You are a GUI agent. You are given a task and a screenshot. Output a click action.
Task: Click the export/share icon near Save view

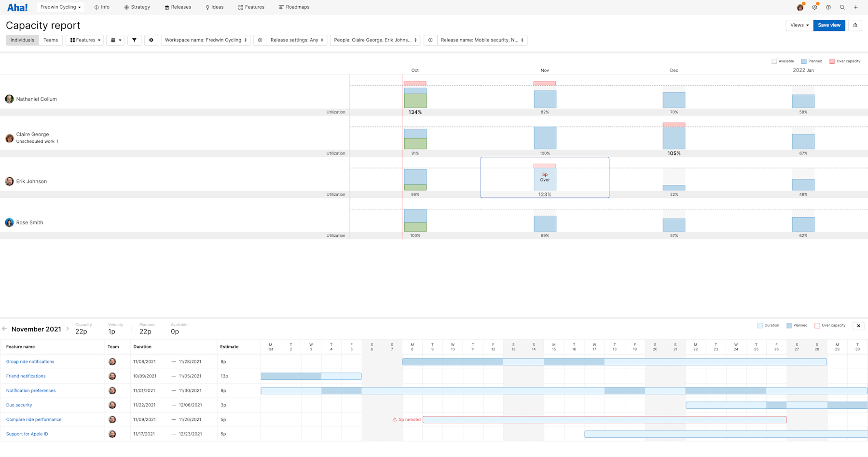(855, 25)
